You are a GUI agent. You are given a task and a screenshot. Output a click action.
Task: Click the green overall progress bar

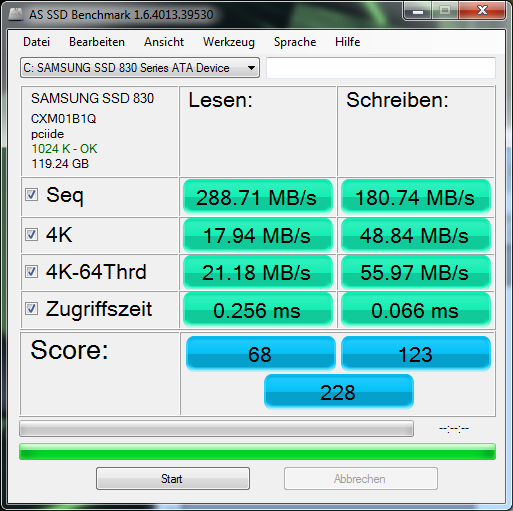(257, 452)
